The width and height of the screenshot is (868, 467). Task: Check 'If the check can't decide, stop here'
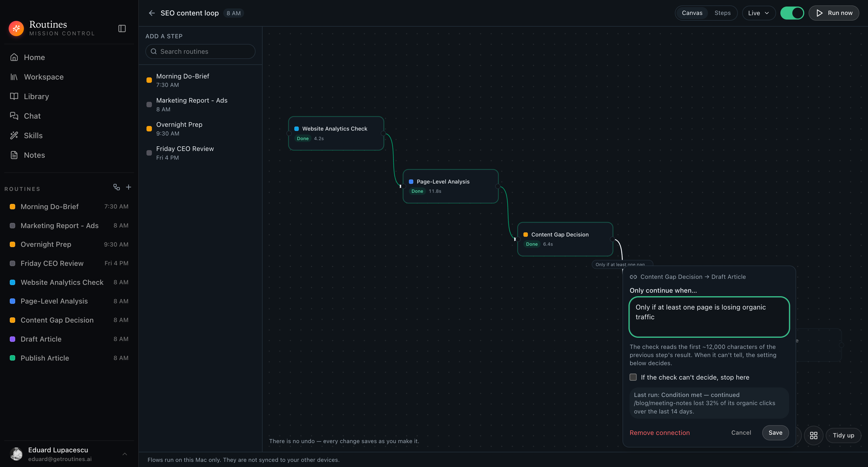coord(633,377)
